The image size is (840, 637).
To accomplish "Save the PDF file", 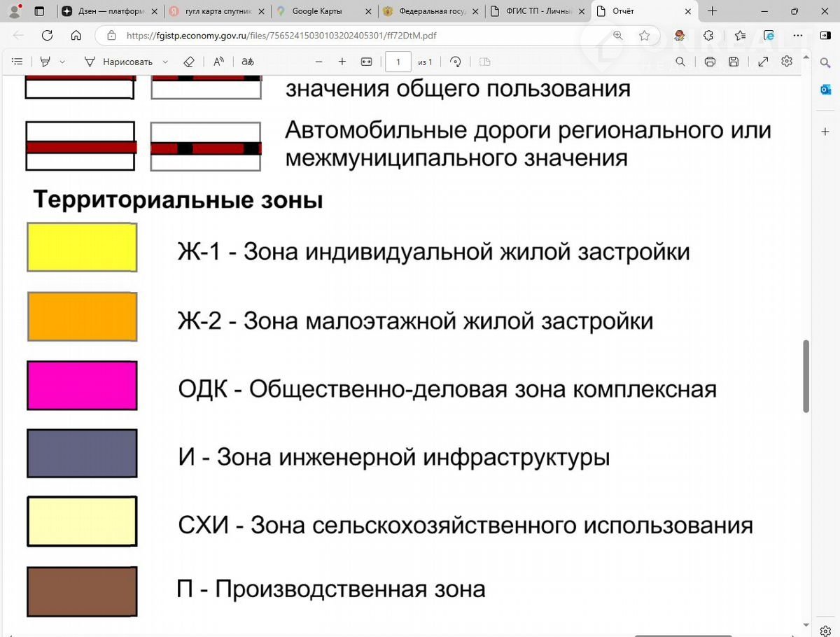I will pyautogui.click(x=734, y=62).
